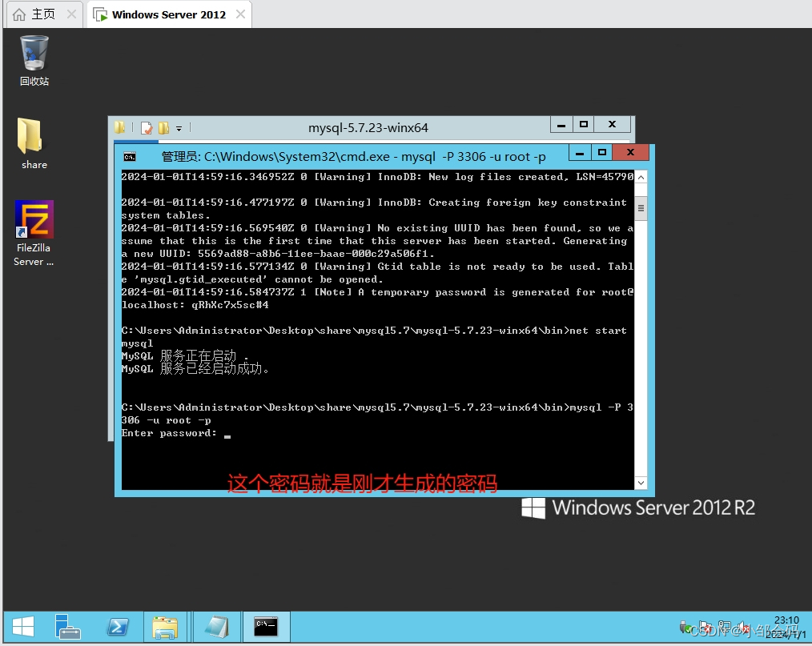Select the FileZilla Server desktop shortcut

click(x=34, y=234)
